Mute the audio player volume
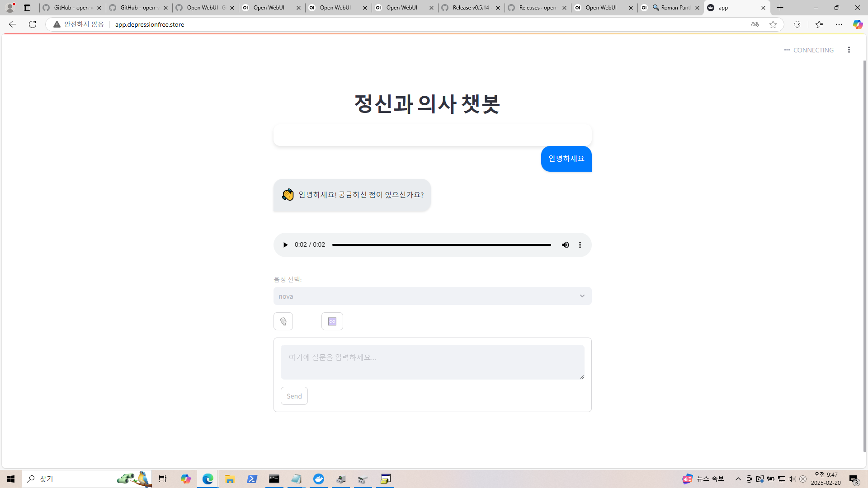Viewport: 868px width, 488px height. tap(565, 245)
